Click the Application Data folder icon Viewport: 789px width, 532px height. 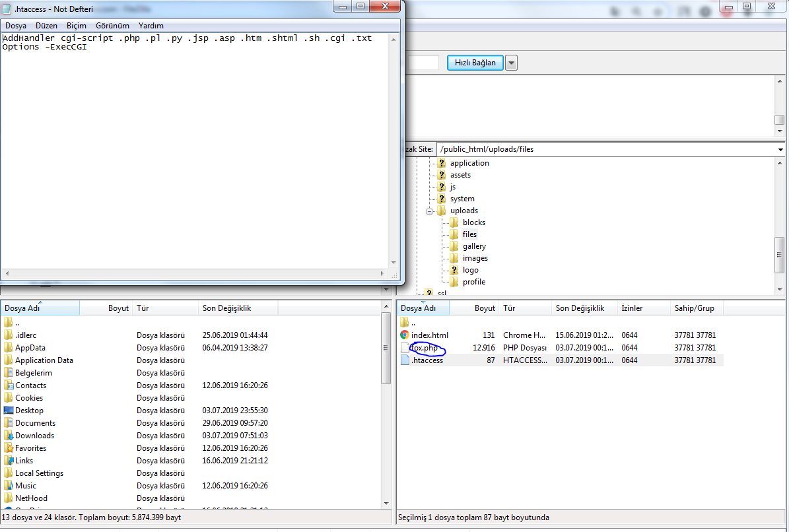click(8, 360)
